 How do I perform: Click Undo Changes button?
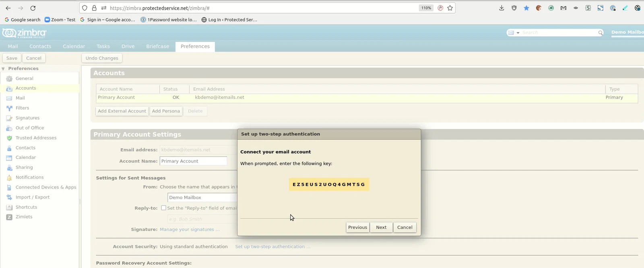[102, 58]
